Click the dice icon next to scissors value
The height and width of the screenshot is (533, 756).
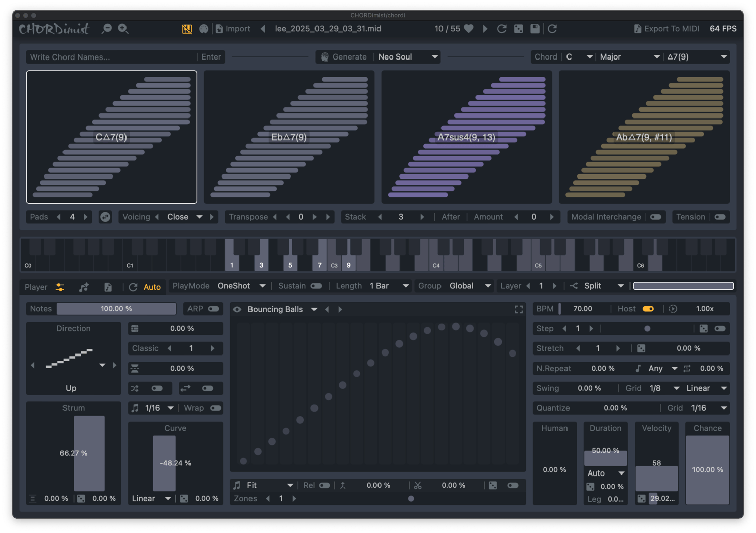493,485
